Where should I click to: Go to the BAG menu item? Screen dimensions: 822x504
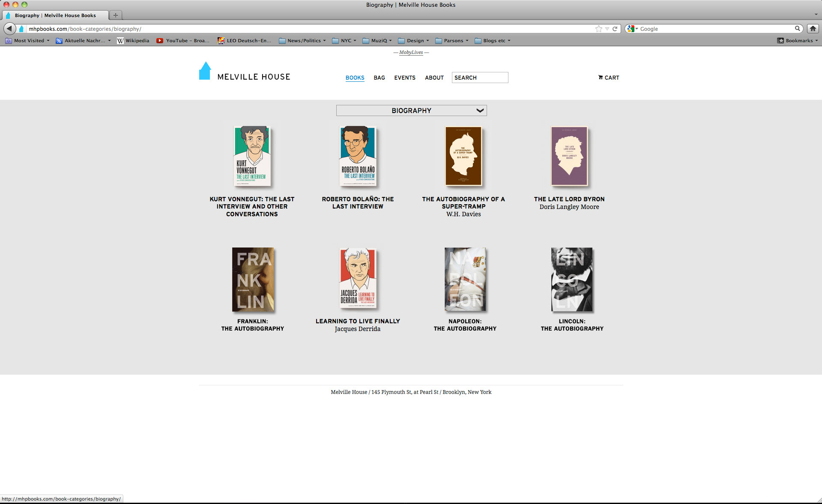click(379, 78)
